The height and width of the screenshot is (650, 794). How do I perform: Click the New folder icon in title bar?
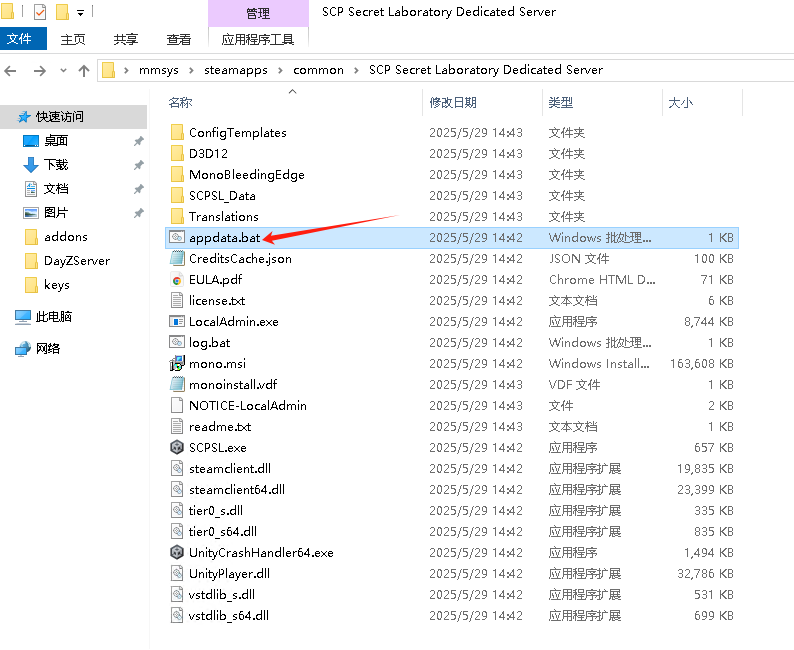[62, 12]
